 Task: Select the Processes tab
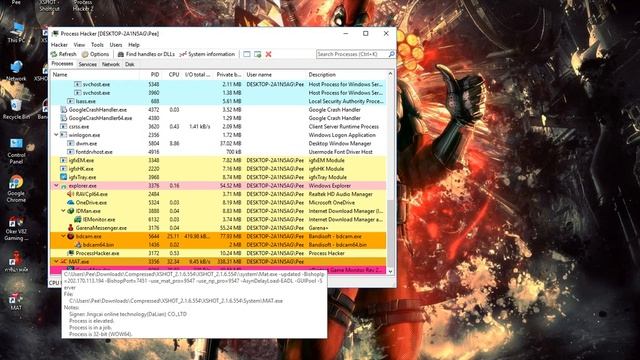point(62,64)
